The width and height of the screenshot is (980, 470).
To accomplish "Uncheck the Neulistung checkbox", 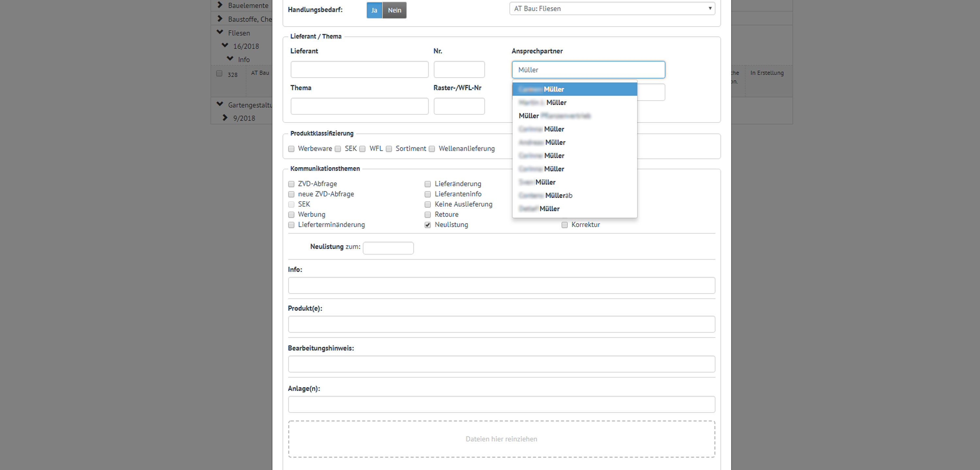I will click(428, 225).
